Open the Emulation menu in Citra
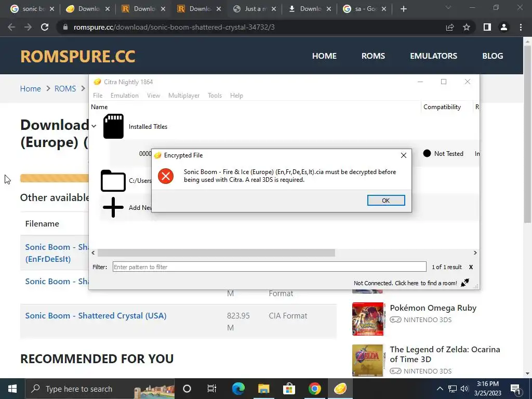532x399 pixels. coord(125,96)
